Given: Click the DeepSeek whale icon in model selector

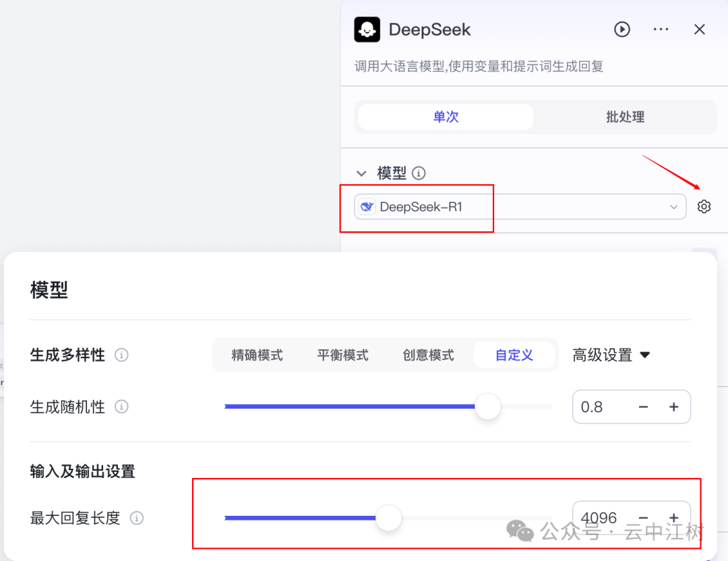Looking at the screenshot, I should pyautogui.click(x=367, y=206).
